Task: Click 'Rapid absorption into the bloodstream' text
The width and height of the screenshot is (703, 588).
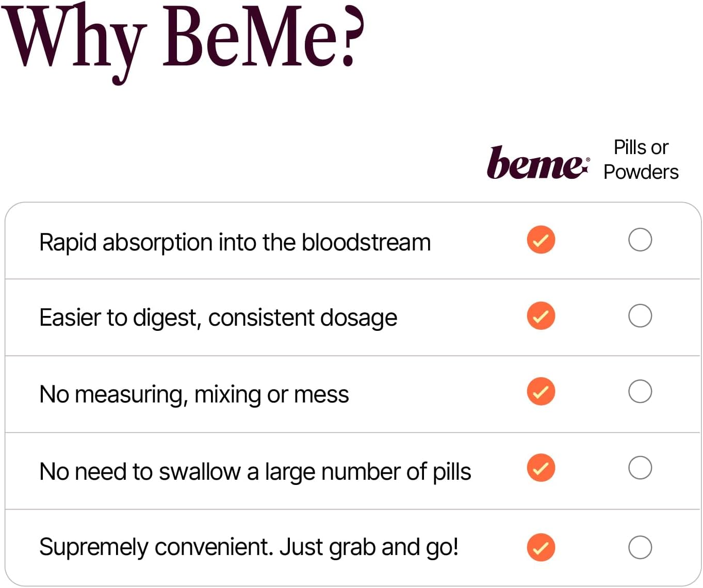Action: tap(235, 242)
